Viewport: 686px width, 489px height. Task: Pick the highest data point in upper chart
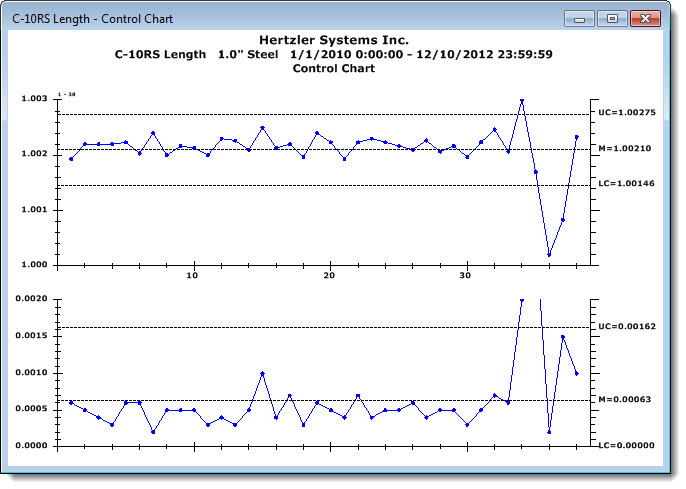click(x=522, y=101)
